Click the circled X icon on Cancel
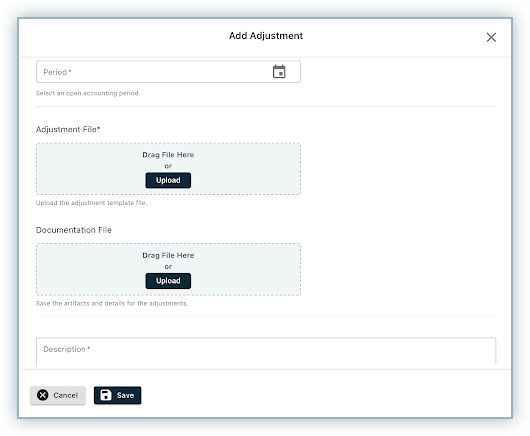Viewport: 530px width, 436px height. click(x=43, y=395)
